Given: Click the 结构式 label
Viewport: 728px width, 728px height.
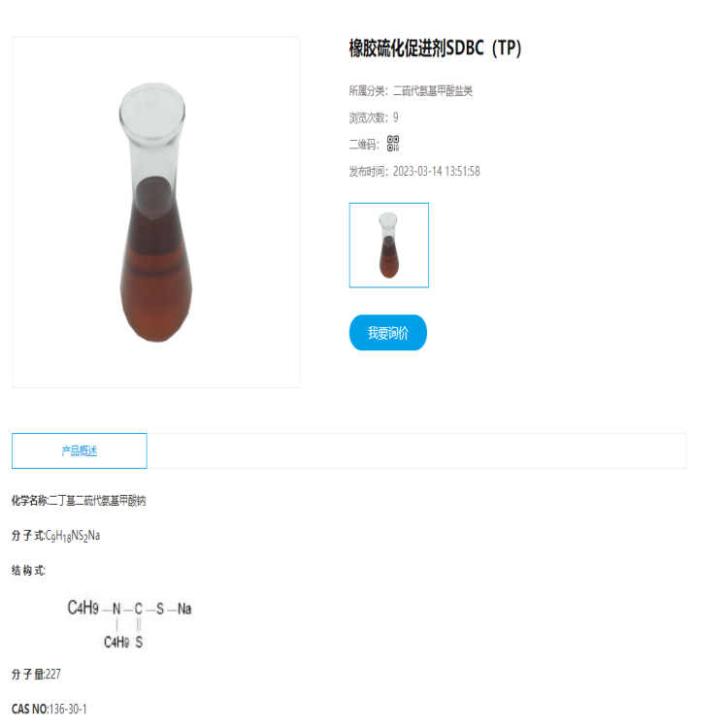Looking at the screenshot, I should [28, 571].
